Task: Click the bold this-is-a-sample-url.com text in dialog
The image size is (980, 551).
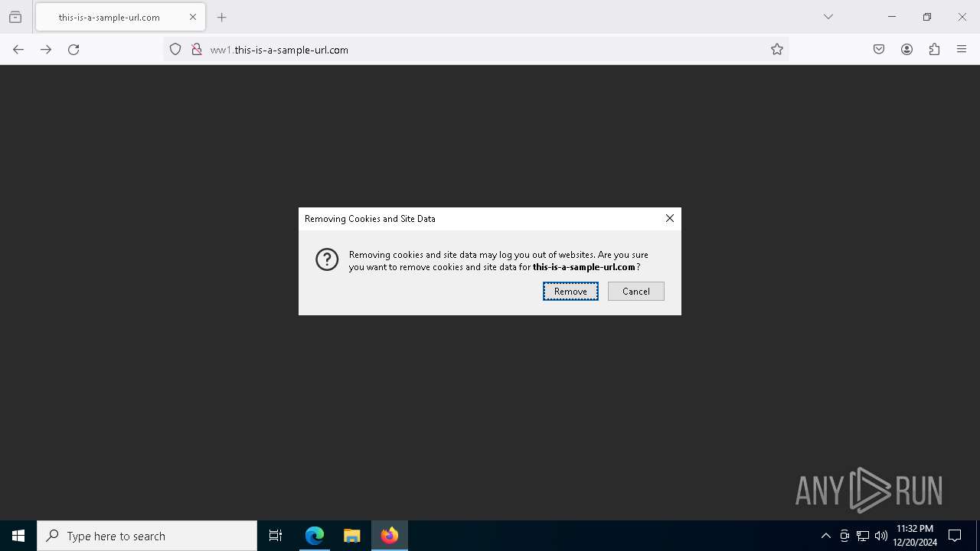Action: click(584, 267)
